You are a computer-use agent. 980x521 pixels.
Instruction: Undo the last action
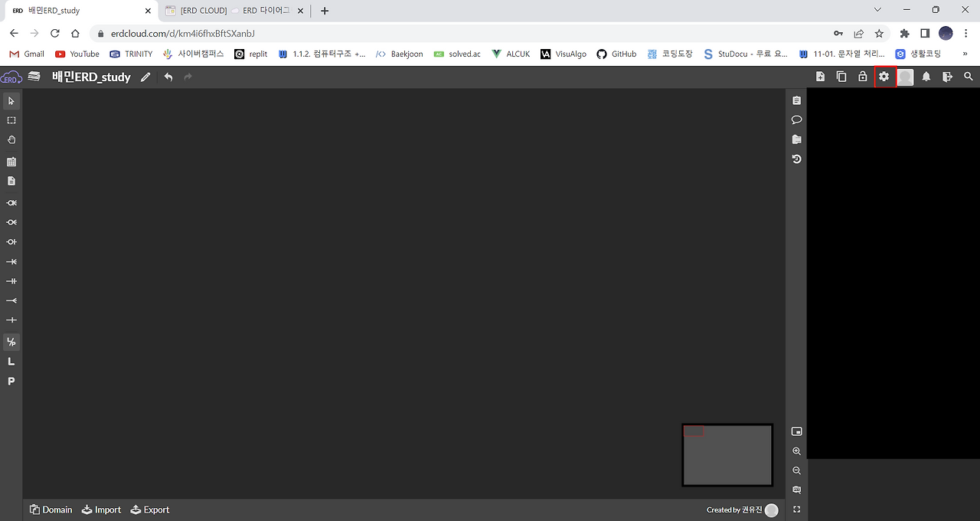click(x=168, y=77)
